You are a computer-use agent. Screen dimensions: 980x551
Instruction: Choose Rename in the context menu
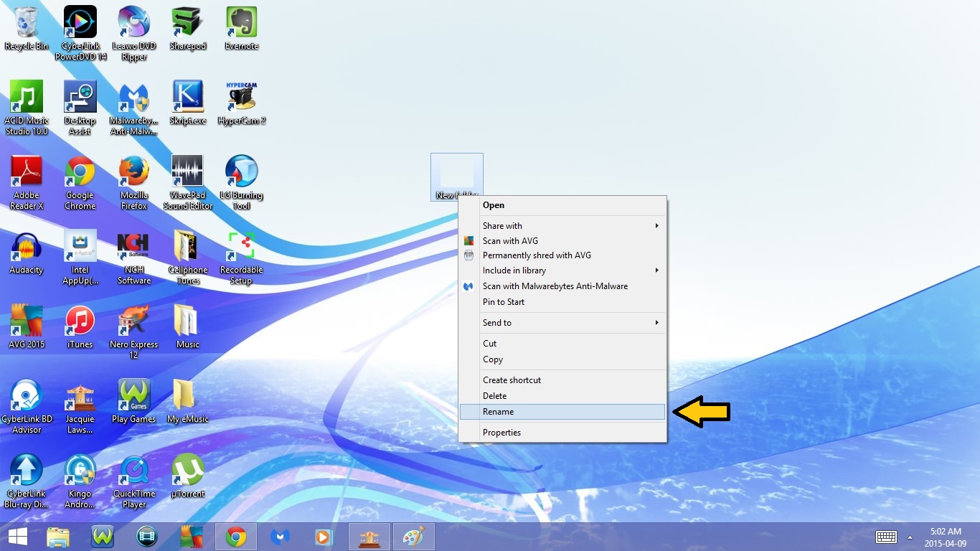[563, 412]
